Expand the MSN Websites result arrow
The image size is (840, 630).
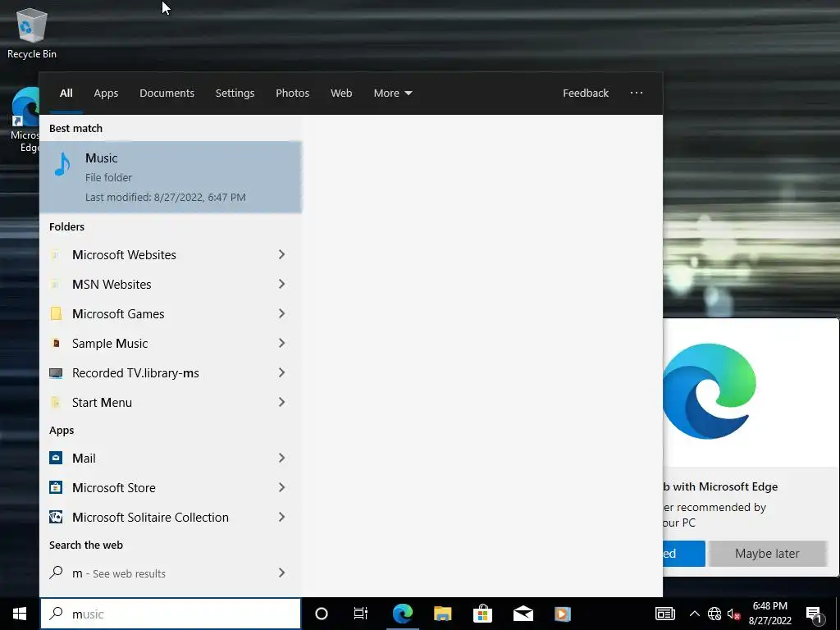pos(282,284)
